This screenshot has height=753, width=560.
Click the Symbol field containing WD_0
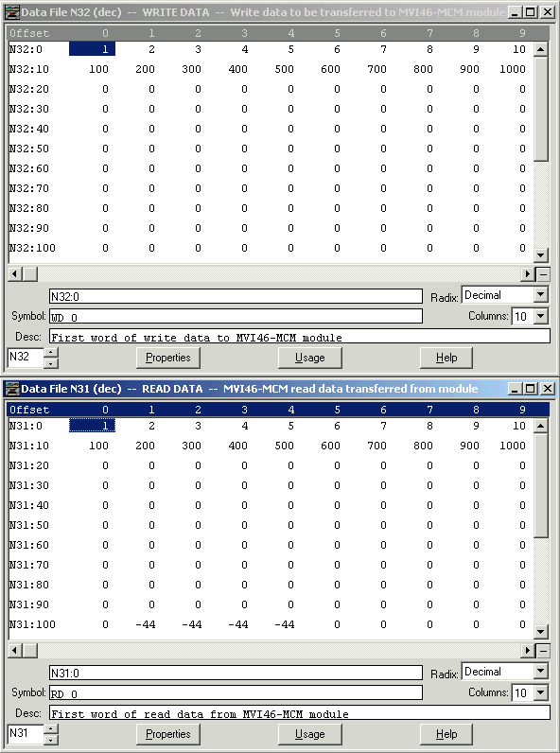pyautogui.click(x=236, y=317)
